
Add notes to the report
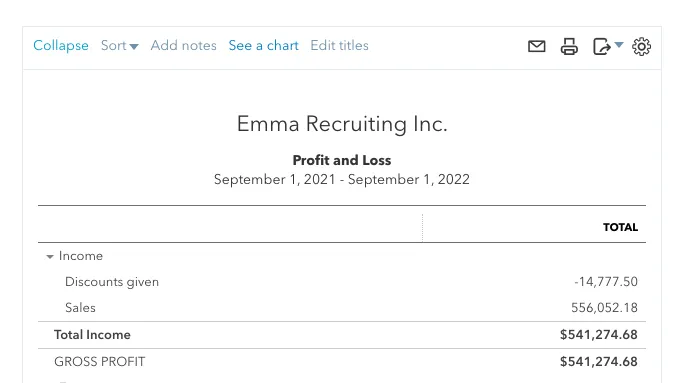pyautogui.click(x=183, y=45)
